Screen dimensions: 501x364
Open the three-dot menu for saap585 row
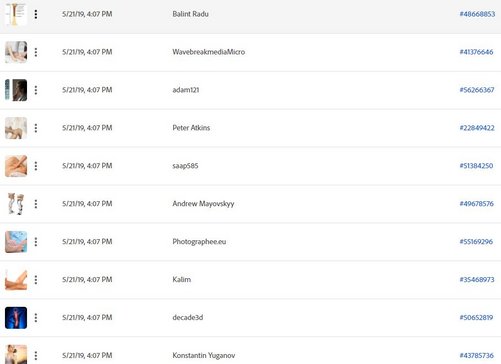pyautogui.click(x=36, y=166)
